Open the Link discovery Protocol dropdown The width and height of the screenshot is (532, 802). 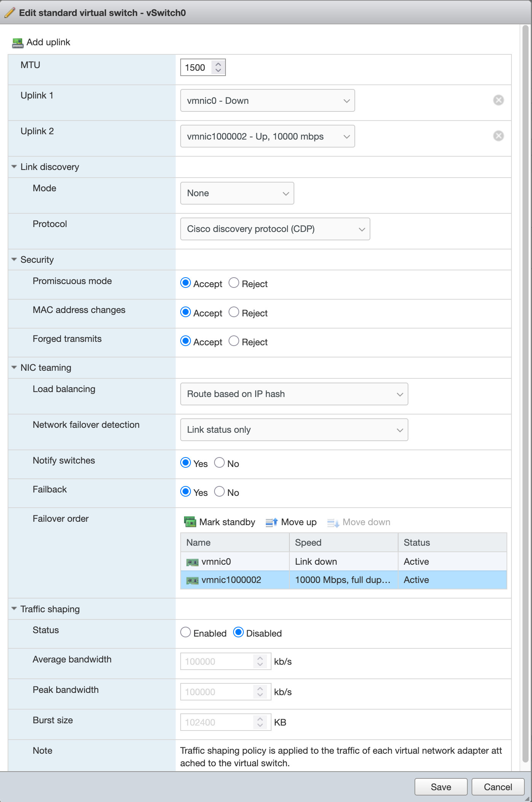coord(275,229)
